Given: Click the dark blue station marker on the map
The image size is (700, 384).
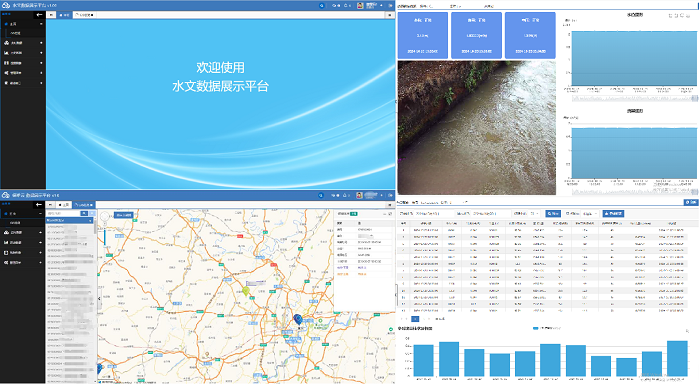Looking at the screenshot, I should (298, 319).
